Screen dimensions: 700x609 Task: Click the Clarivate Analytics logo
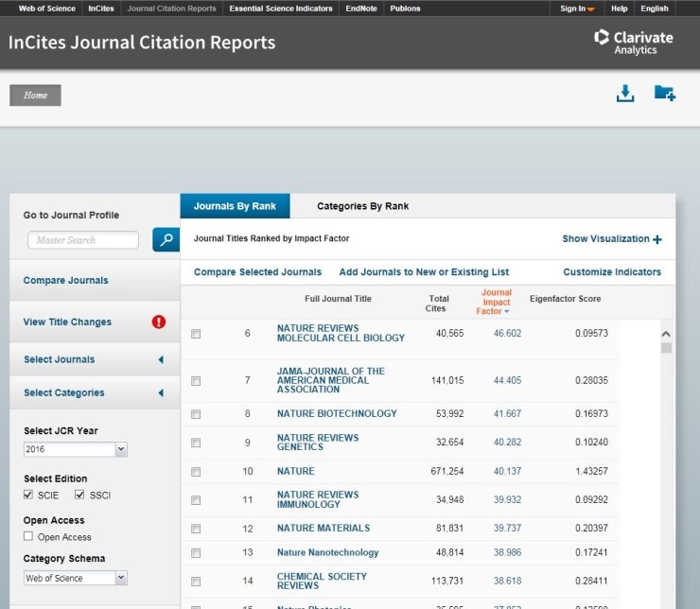pyautogui.click(x=633, y=42)
